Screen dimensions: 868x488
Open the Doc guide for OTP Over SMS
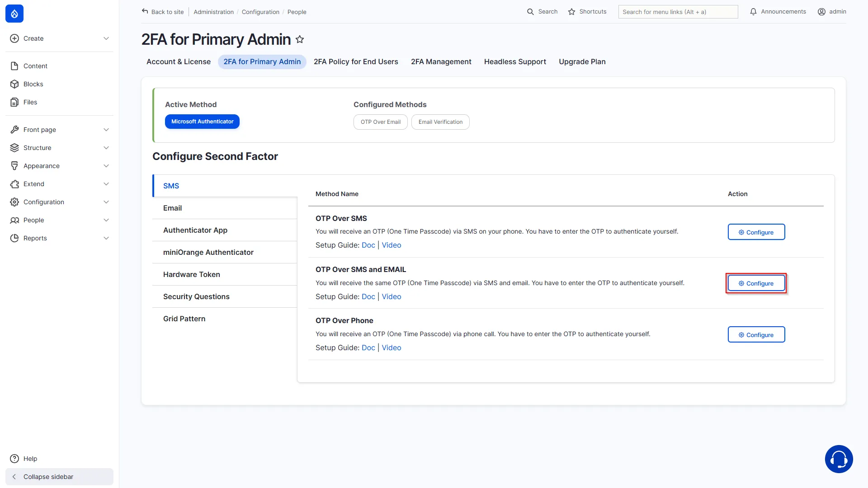click(368, 245)
